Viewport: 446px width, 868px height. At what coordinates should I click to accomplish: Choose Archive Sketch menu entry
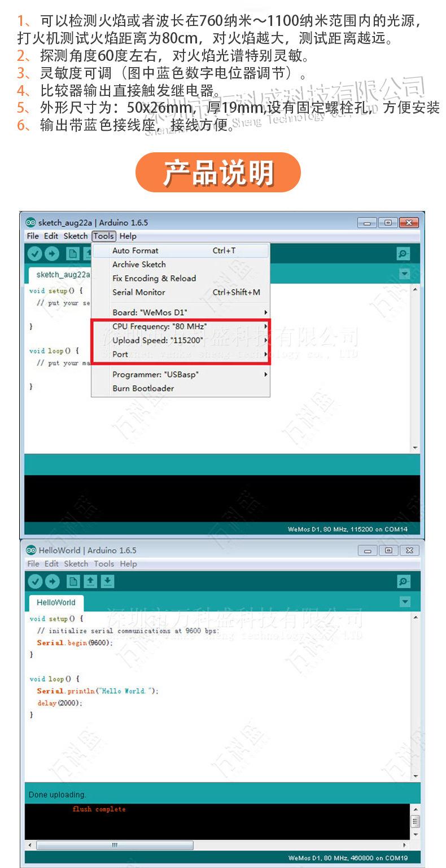(181, 264)
